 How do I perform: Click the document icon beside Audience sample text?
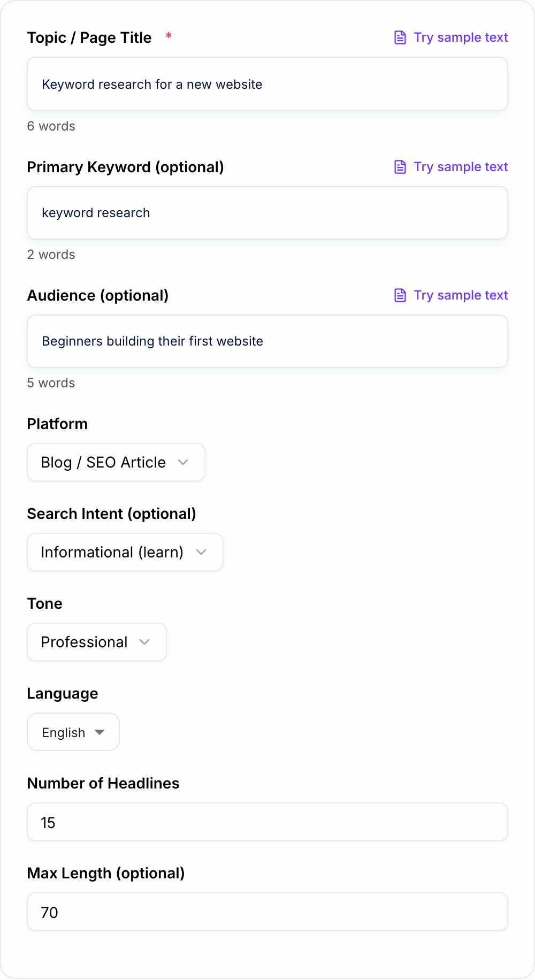(400, 295)
